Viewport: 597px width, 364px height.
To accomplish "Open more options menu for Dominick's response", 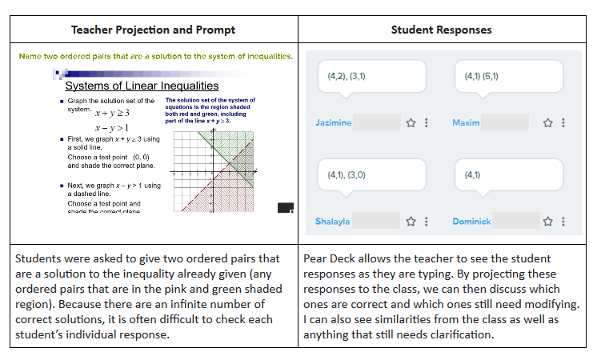I will 563,222.
